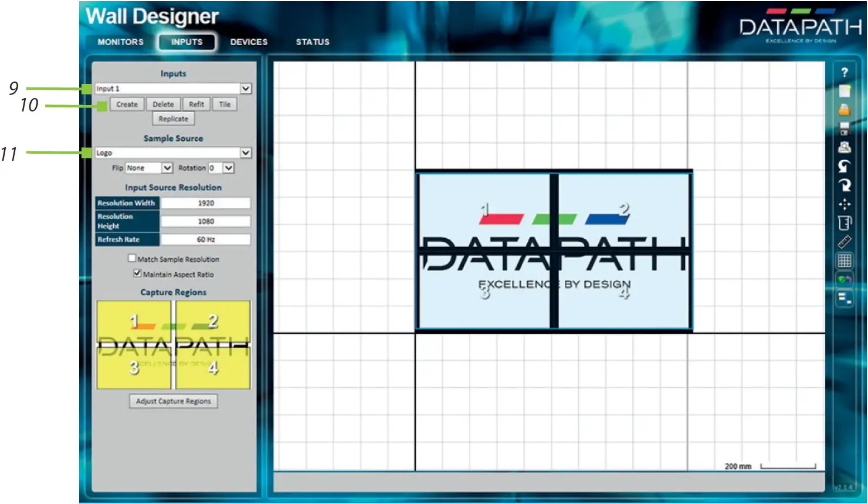Screen dimensions: 868x504
Task: Click the bottom layout blocks icon in side toolbar
Action: tap(845, 299)
